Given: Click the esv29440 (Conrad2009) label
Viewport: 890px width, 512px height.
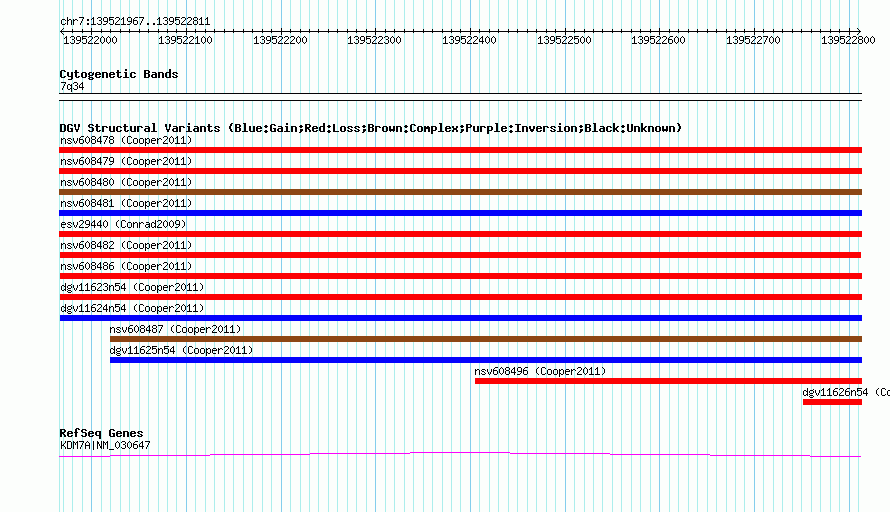Looking at the screenshot, I should 123,224.
